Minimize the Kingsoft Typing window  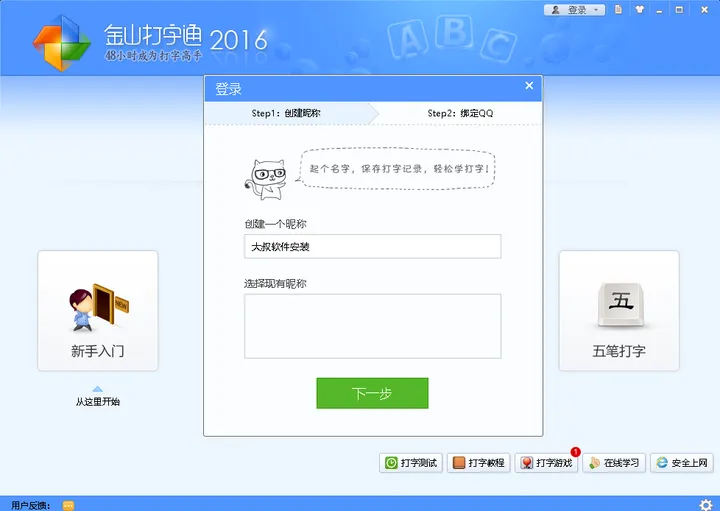659,10
